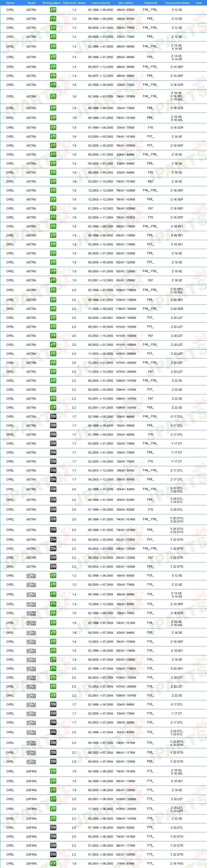The width and height of the screenshot is (207, 868).
Task: Click petrol icon in ASTRA F07_ Z 16 XE row
Action: [53, 137]
